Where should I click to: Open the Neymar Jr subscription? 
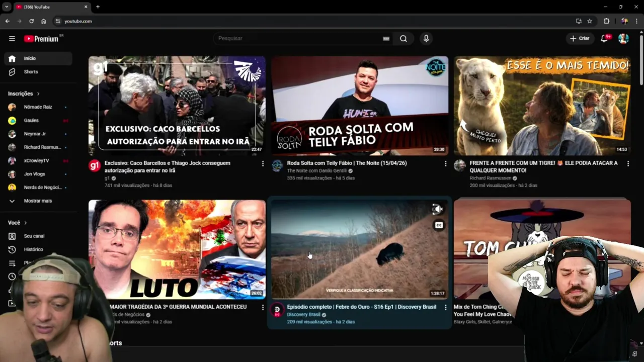[x=38, y=134]
